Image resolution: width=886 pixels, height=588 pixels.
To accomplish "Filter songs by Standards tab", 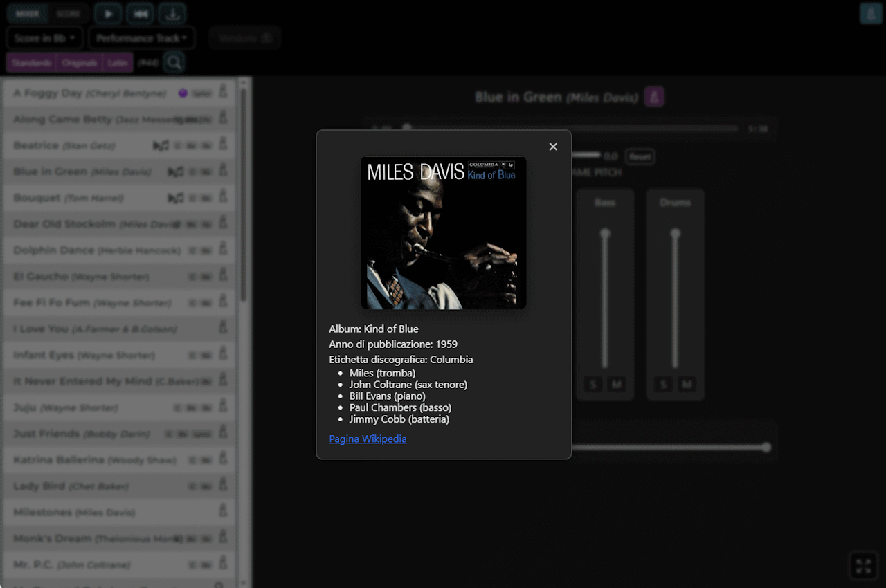I will tap(31, 62).
